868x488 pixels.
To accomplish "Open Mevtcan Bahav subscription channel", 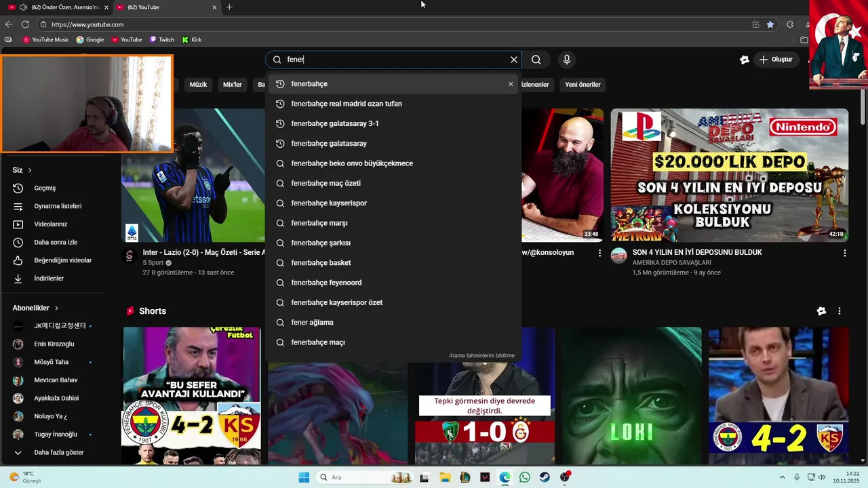I will click(54, 380).
